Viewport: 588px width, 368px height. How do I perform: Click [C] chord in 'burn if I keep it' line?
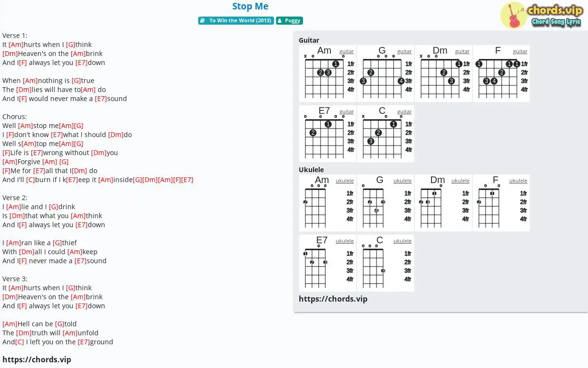point(30,180)
